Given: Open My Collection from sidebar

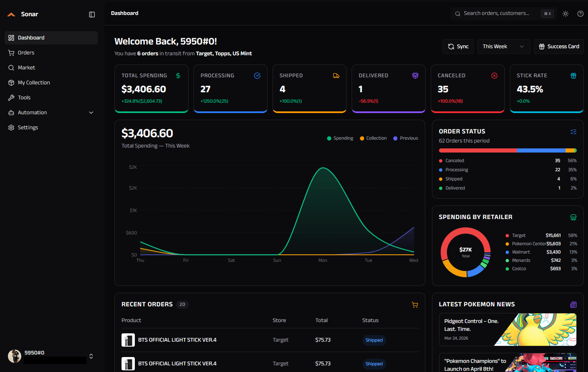Looking at the screenshot, I should coord(34,83).
